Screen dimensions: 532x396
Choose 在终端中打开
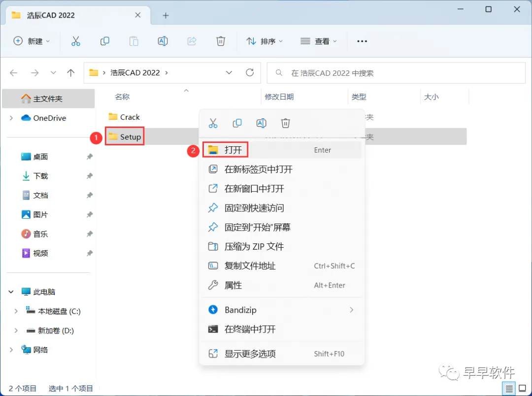(282, 329)
